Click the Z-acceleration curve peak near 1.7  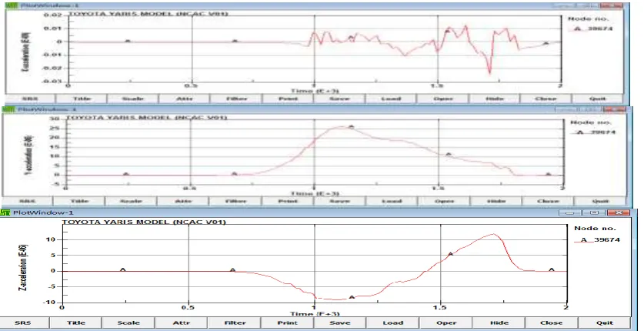[x=494, y=235]
